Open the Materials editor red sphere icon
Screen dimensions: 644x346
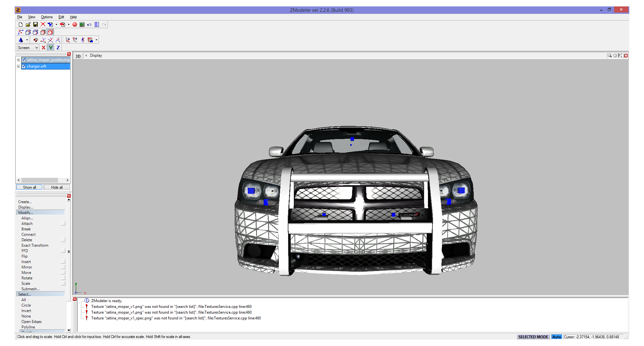pyautogui.click(x=75, y=25)
